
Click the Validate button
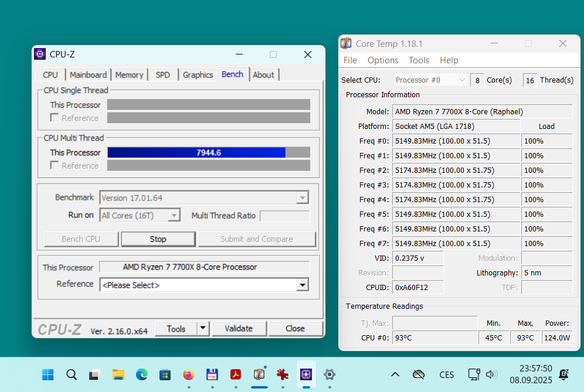pos(239,329)
